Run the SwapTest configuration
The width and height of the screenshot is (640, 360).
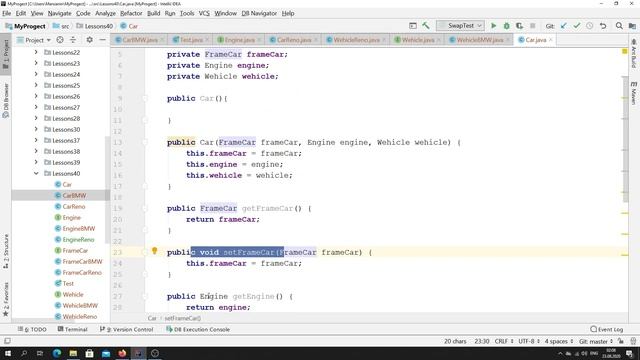pos(493,26)
